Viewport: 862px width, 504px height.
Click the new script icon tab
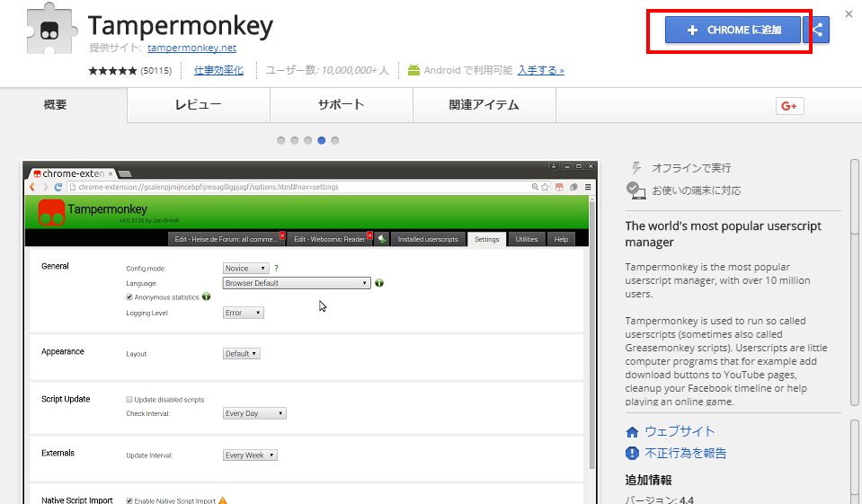click(382, 239)
